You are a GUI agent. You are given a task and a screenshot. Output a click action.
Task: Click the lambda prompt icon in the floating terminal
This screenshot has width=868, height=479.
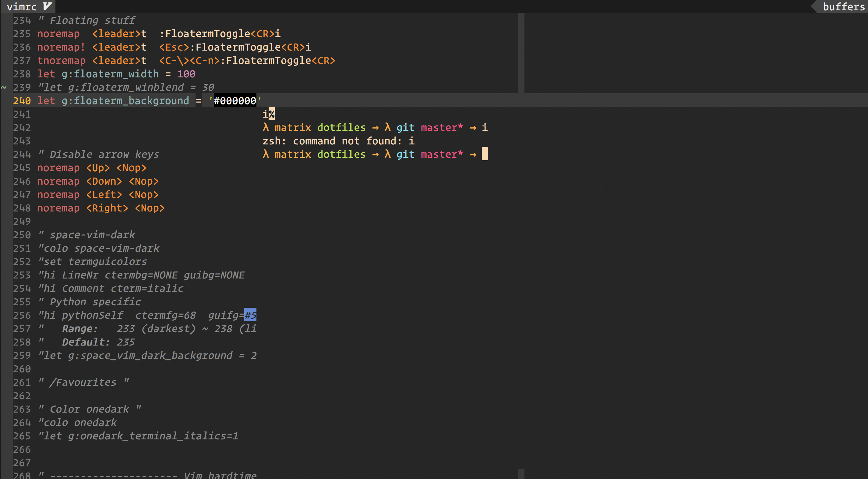[266, 127]
